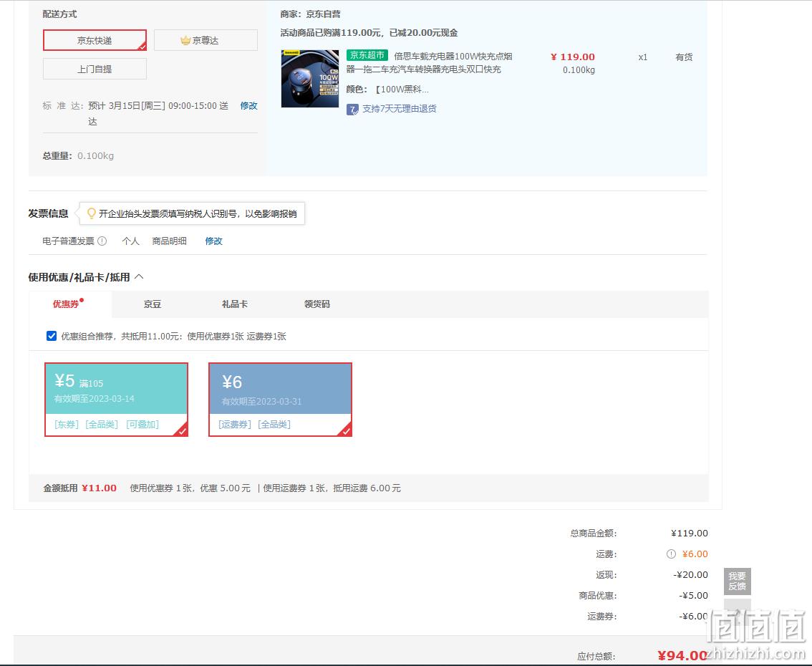Click the 颜色:【100W黑科... color text
This screenshot has height=666, width=812.
tap(387, 89)
